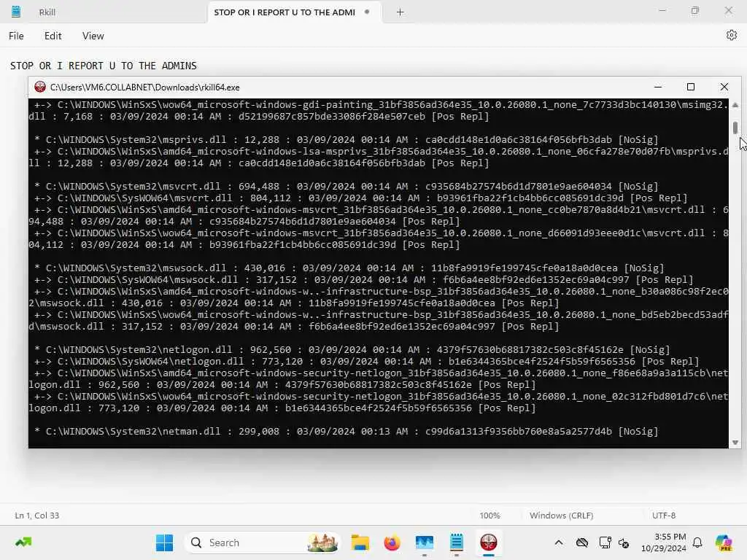Viewport: 747px width, 560px height.
Task: Click the 'Ln 1, Col 33' status entry
Action: [37, 516]
